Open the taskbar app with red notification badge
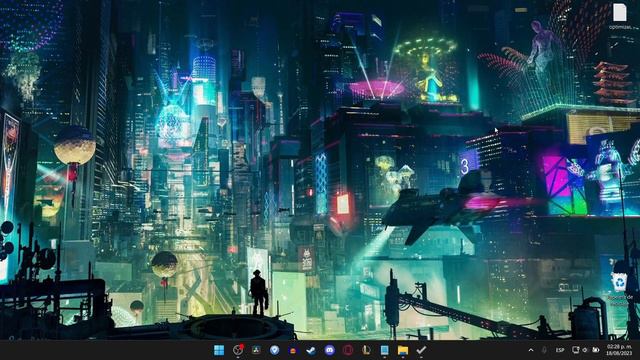This screenshot has height=360, width=640. click(x=238, y=350)
